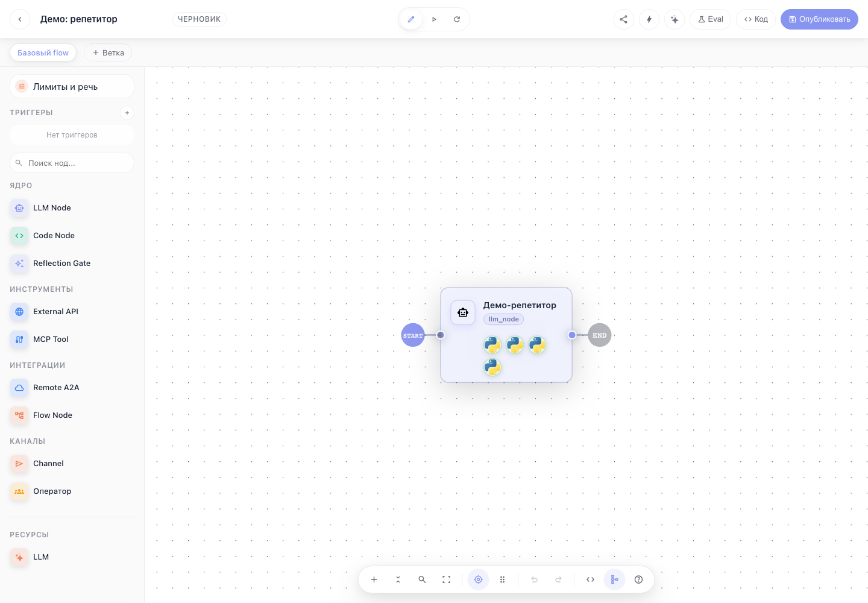This screenshot has width=868, height=603.
Task: Open the share icon in header
Action: (623, 19)
